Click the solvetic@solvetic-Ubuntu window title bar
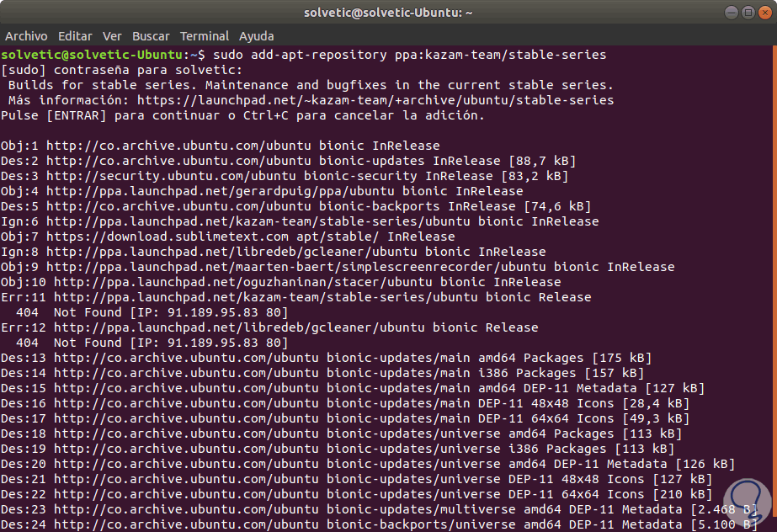 pyautogui.click(x=387, y=13)
